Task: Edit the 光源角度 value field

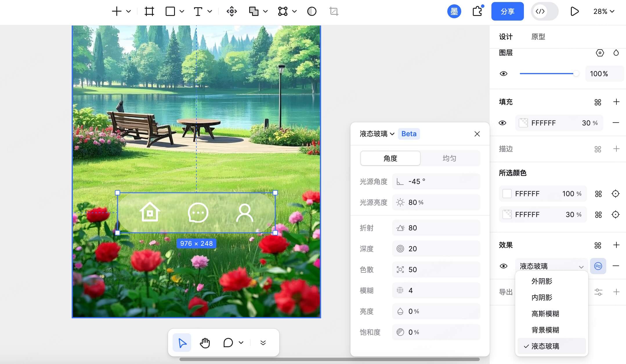Action: click(x=436, y=181)
